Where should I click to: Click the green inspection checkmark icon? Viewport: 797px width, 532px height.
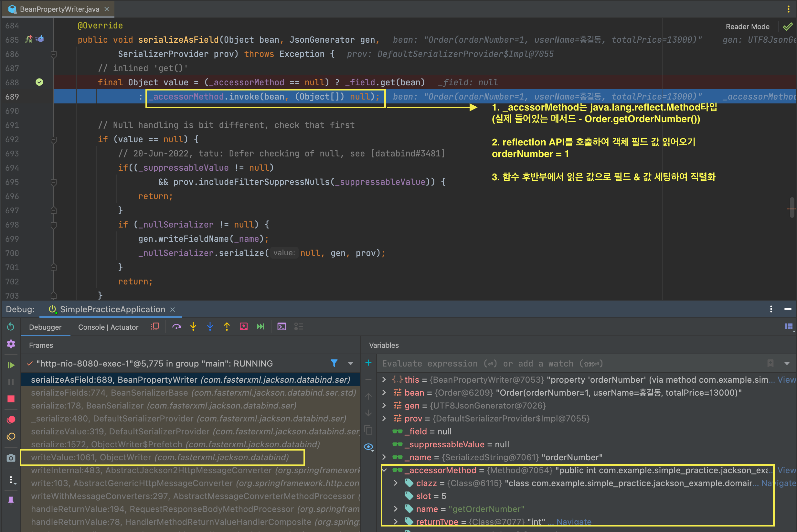788,27
